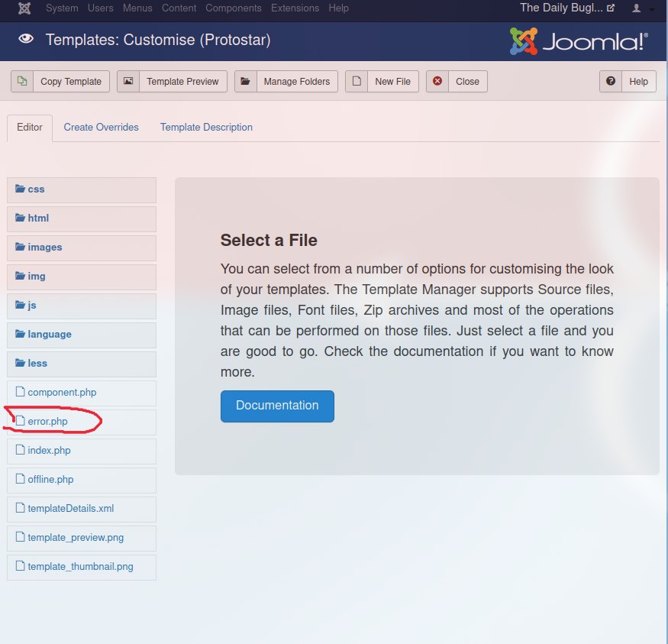
Task: Click the blue Documentation button
Action: (x=277, y=406)
